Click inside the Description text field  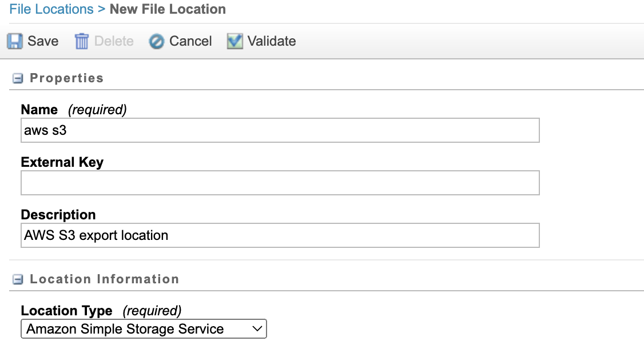(280, 235)
